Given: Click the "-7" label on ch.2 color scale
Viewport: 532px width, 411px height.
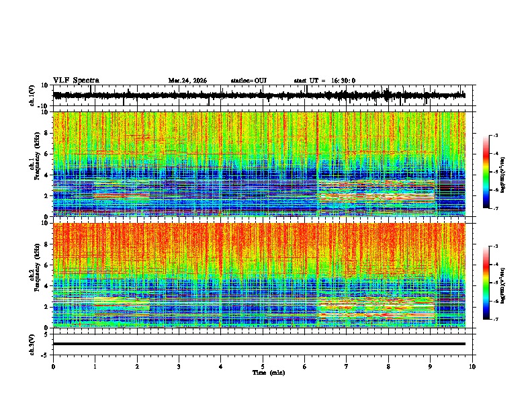Looking at the screenshot, I should pos(496,319).
